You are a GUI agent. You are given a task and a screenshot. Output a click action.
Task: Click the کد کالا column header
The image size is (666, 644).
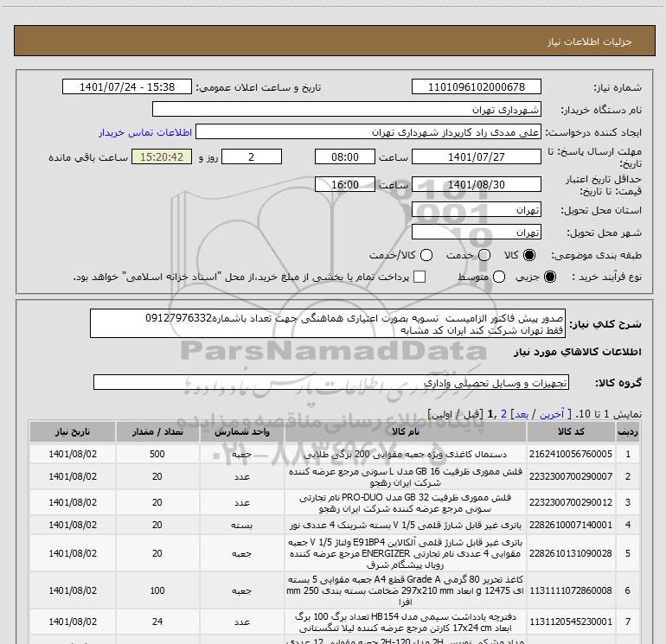[571, 431]
